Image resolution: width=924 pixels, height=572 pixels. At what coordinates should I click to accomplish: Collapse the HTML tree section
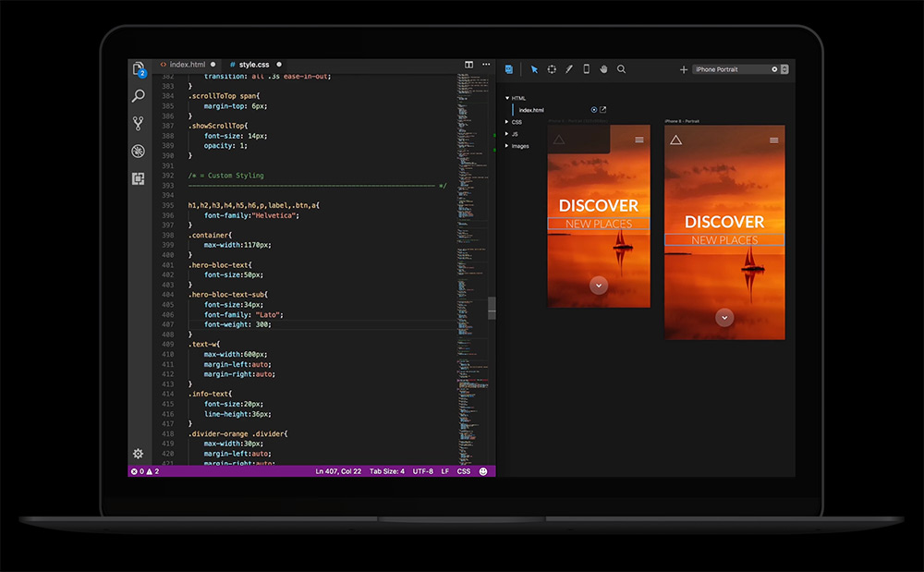(x=507, y=98)
